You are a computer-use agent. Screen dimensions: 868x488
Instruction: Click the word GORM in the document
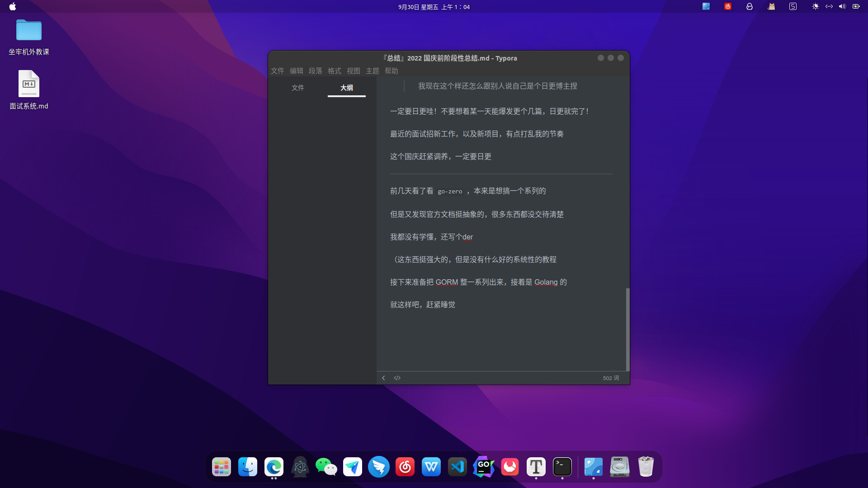[x=447, y=282]
